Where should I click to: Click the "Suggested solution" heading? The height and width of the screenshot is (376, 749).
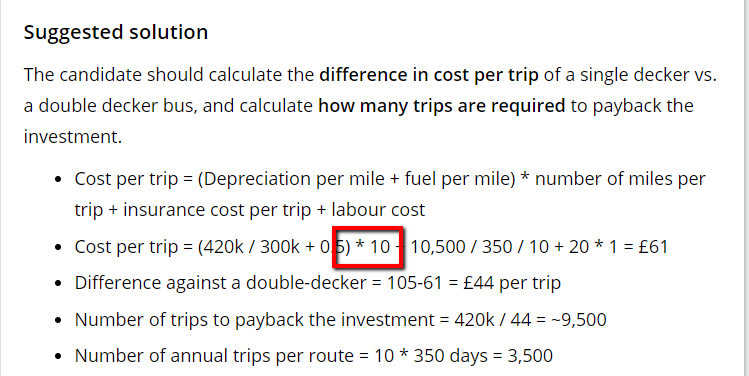(116, 33)
